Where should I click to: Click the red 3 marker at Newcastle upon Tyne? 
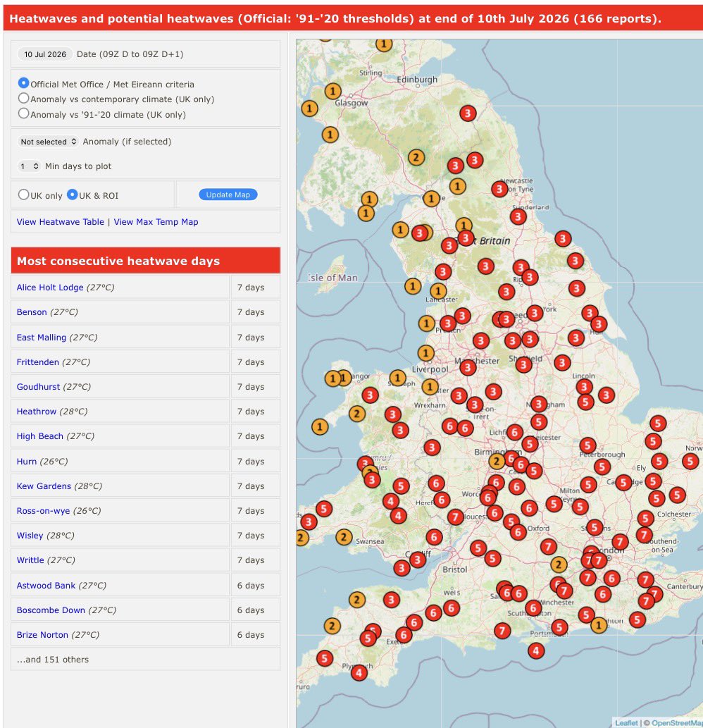coord(499,189)
